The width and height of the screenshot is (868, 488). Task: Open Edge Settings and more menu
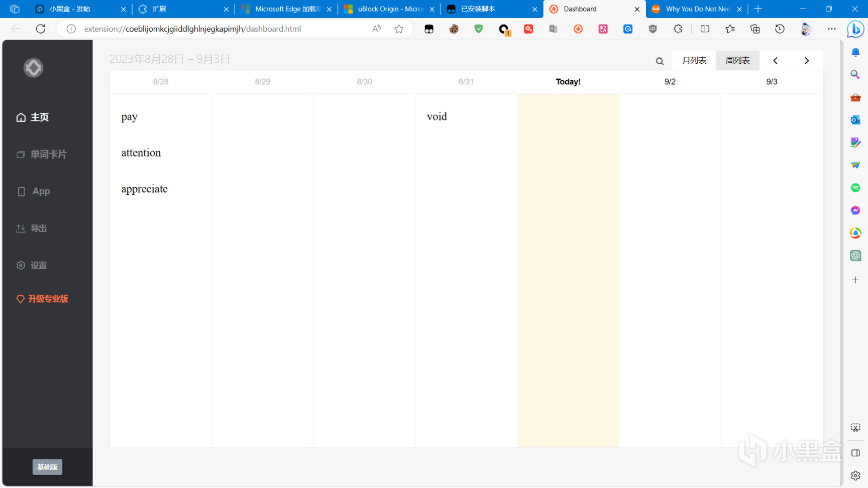[832, 29]
